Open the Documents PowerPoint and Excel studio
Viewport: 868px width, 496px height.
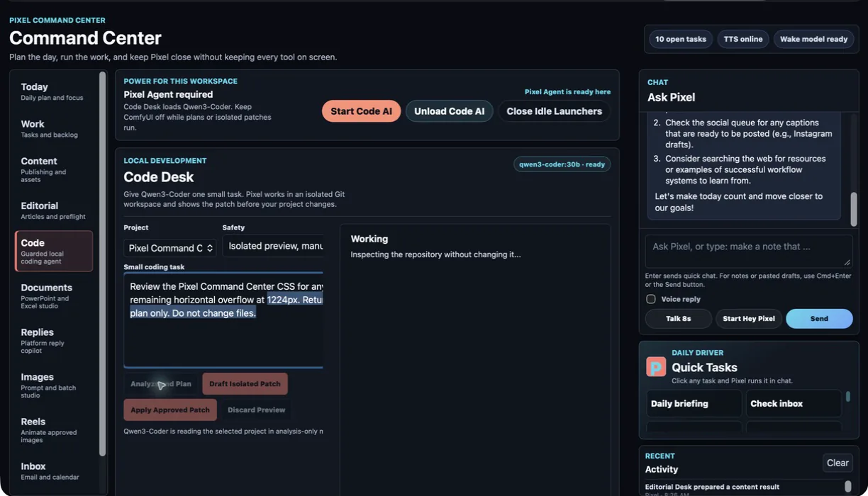tap(54, 296)
